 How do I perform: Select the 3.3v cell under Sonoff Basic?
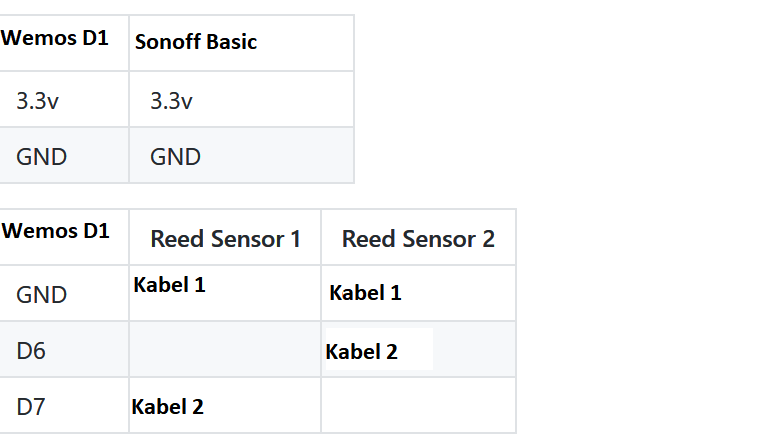tap(171, 100)
